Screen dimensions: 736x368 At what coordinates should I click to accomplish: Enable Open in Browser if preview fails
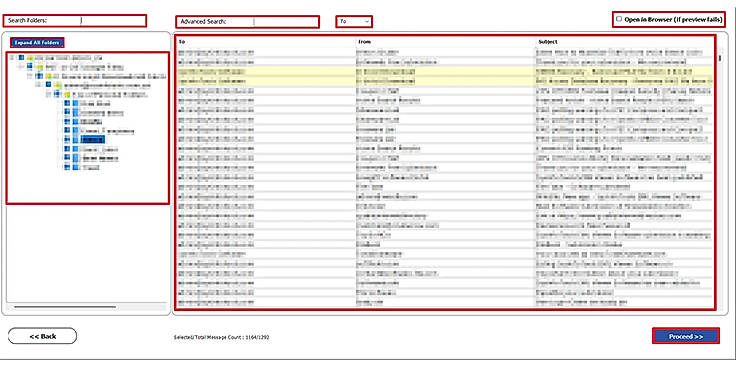(619, 19)
